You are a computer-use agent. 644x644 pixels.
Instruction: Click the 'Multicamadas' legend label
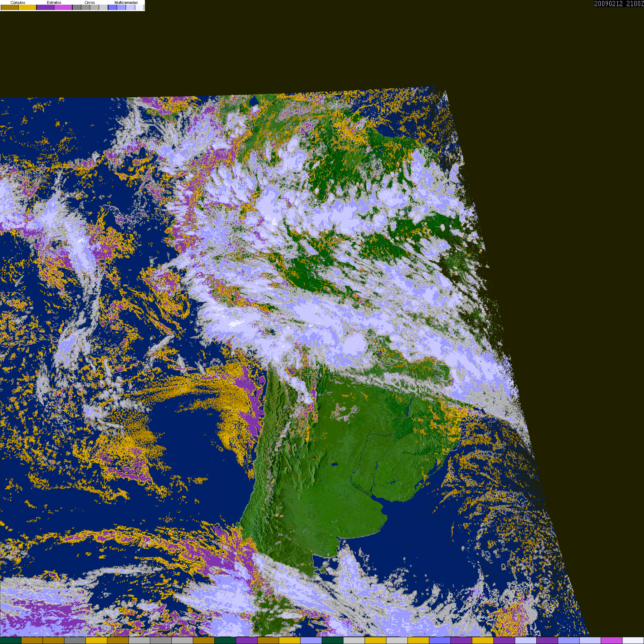pyautogui.click(x=126, y=3)
